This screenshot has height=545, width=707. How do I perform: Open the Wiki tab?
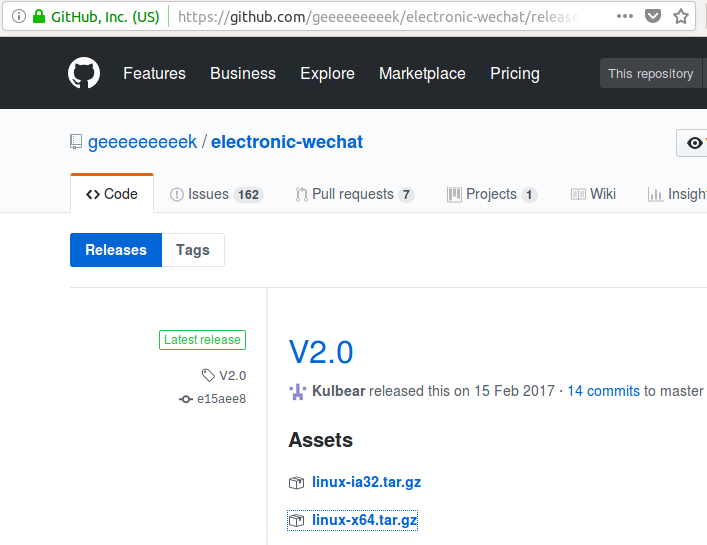coord(593,194)
